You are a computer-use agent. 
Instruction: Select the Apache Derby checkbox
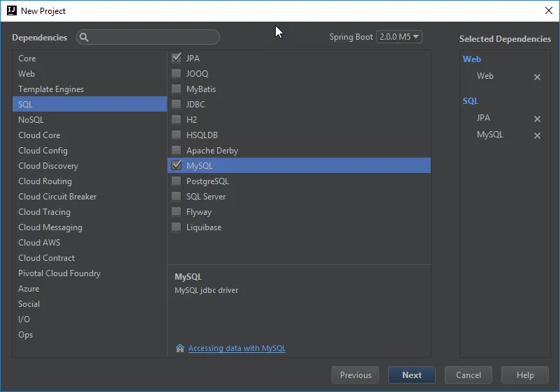coord(177,150)
